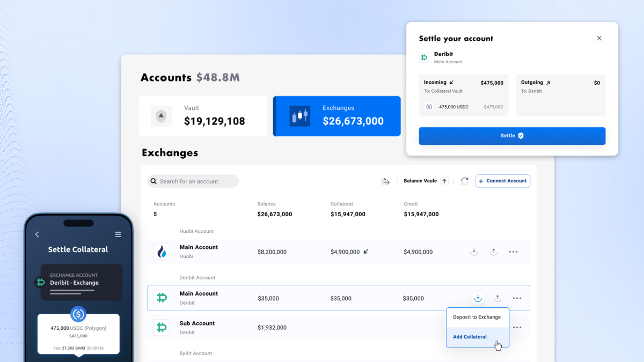Click 'To: Collateral Vault' in Incoming card

click(x=443, y=91)
